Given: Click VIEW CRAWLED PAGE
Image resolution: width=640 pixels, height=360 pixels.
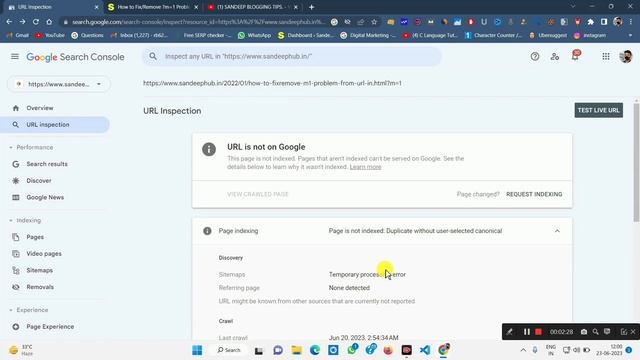Looking at the screenshot, I should [x=258, y=194].
